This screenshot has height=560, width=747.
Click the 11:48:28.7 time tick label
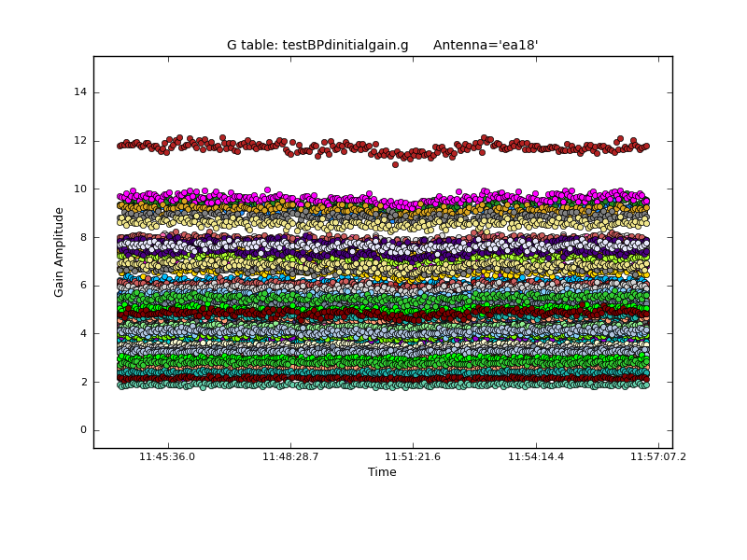point(290,457)
